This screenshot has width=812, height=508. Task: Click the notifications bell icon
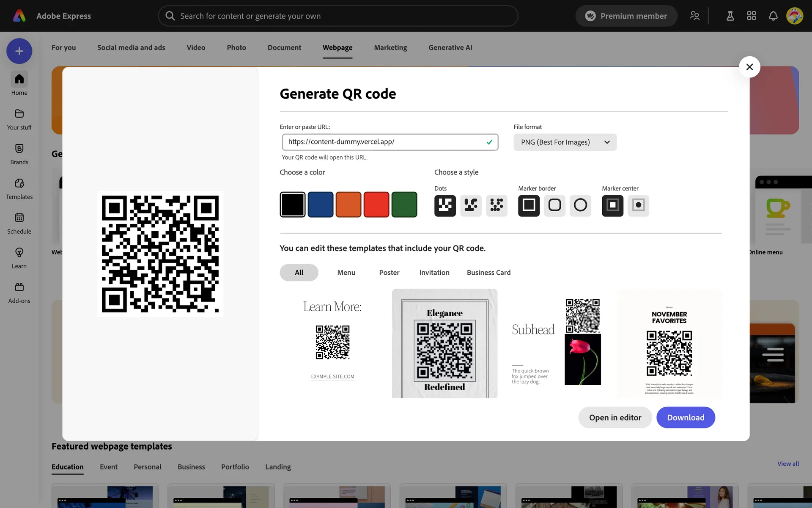pos(773,16)
